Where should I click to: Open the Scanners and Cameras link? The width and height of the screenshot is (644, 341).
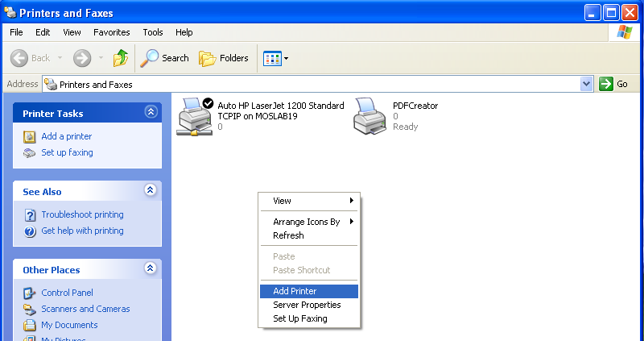(x=85, y=309)
